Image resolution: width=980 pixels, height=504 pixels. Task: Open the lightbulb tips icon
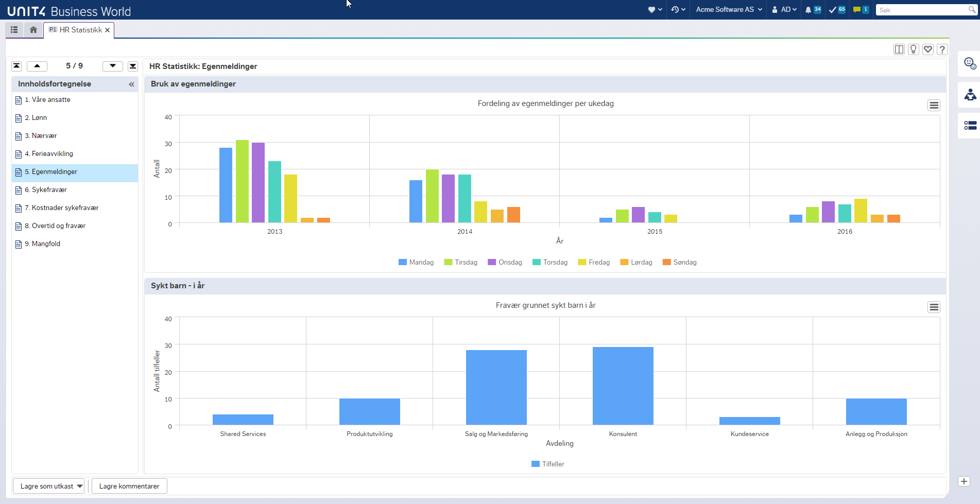914,49
